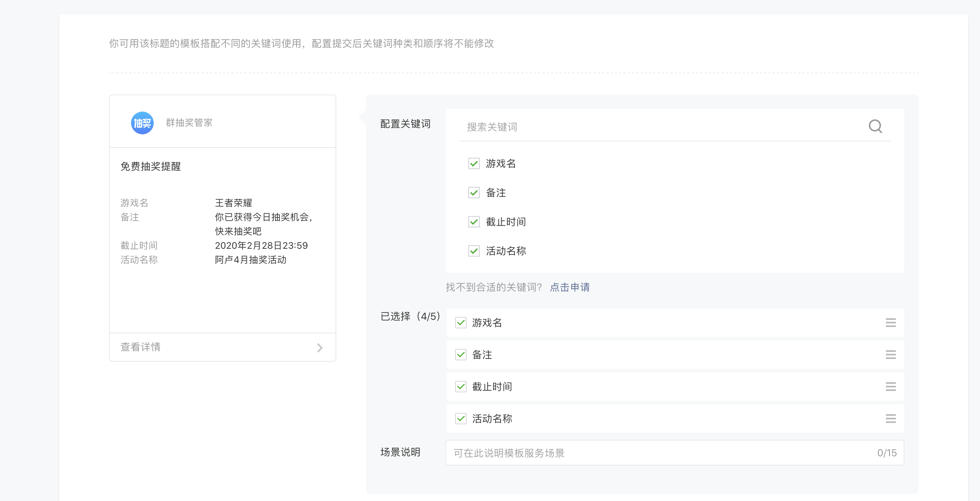Deselect 截止时间 in the 已选择 list
Image resolution: width=980 pixels, height=501 pixels.
pos(461,387)
